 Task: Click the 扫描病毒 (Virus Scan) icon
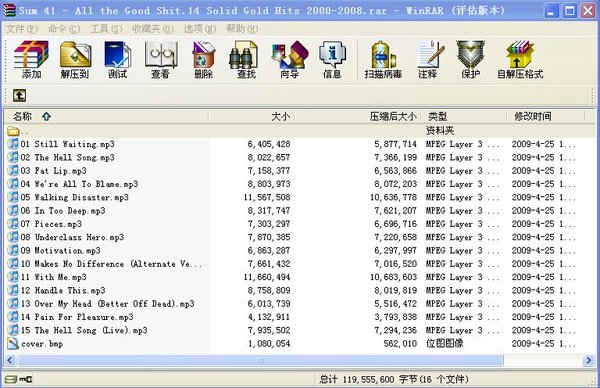pyautogui.click(x=383, y=60)
